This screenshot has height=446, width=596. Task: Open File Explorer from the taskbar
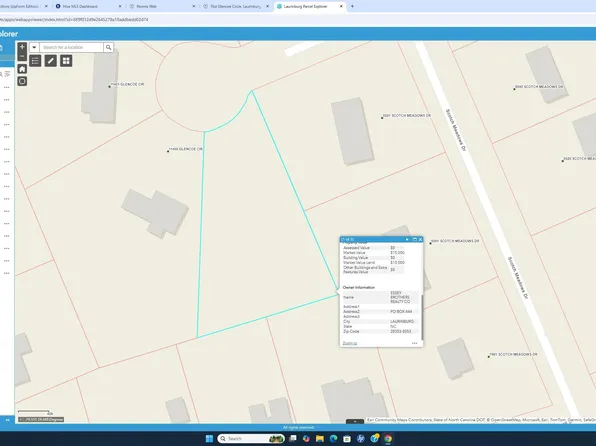tap(320, 438)
